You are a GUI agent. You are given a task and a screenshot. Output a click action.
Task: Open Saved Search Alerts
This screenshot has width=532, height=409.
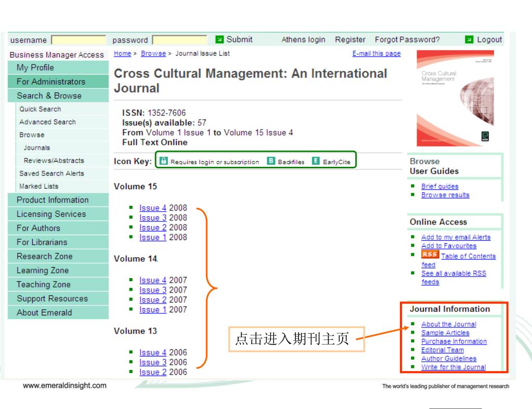[62, 174]
